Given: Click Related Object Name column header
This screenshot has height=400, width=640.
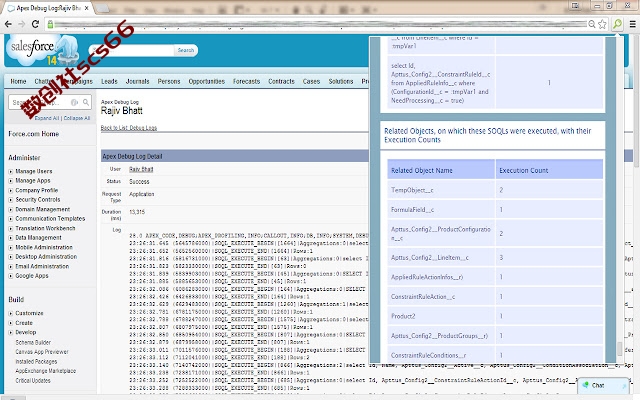Looking at the screenshot, I should [441, 170].
